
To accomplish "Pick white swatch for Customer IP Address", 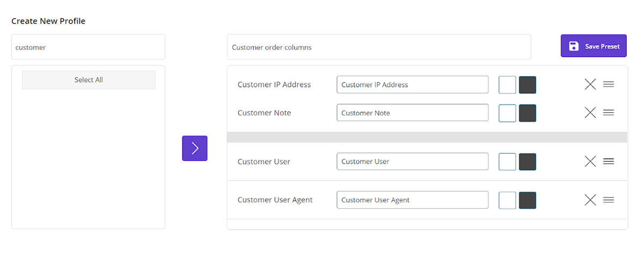I will (507, 85).
